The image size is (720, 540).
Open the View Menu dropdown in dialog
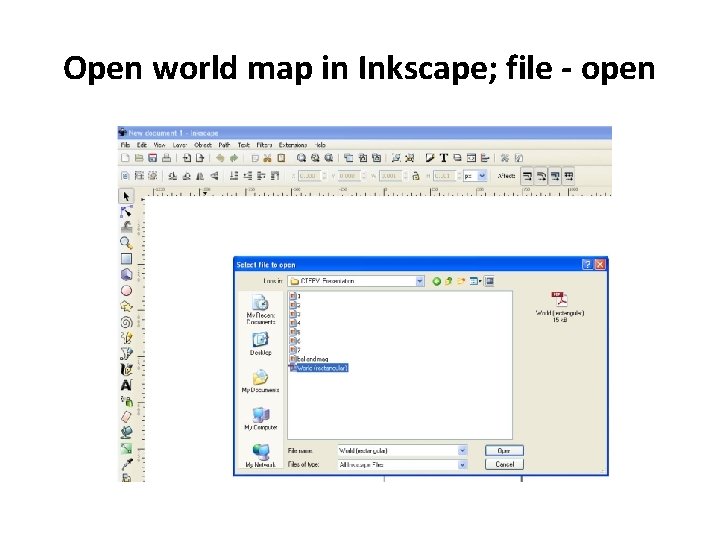click(475, 281)
